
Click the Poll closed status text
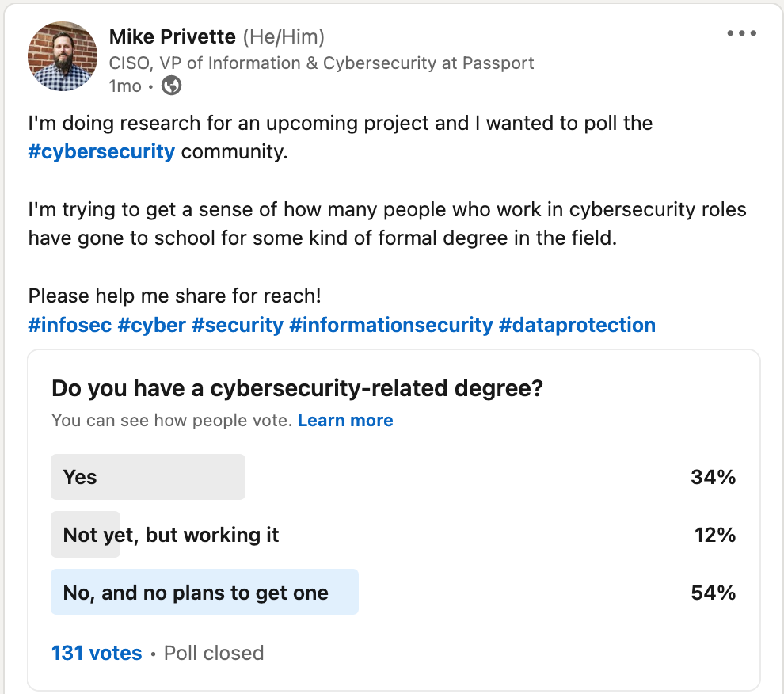(x=214, y=654)
